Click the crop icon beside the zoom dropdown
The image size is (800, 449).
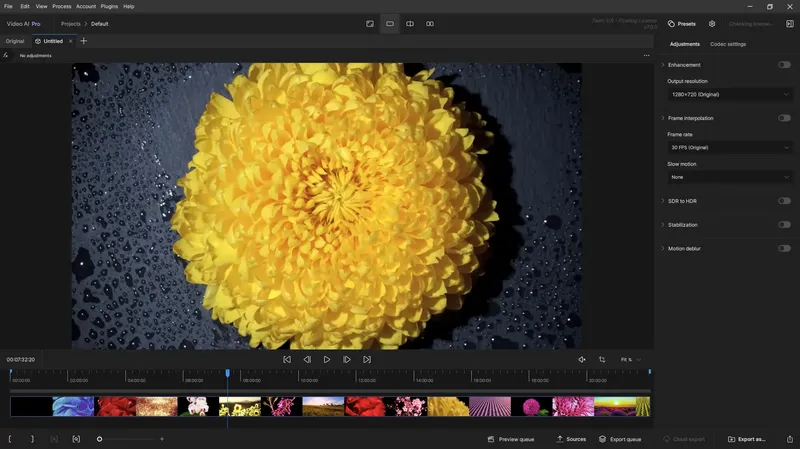tap(602, 359)
